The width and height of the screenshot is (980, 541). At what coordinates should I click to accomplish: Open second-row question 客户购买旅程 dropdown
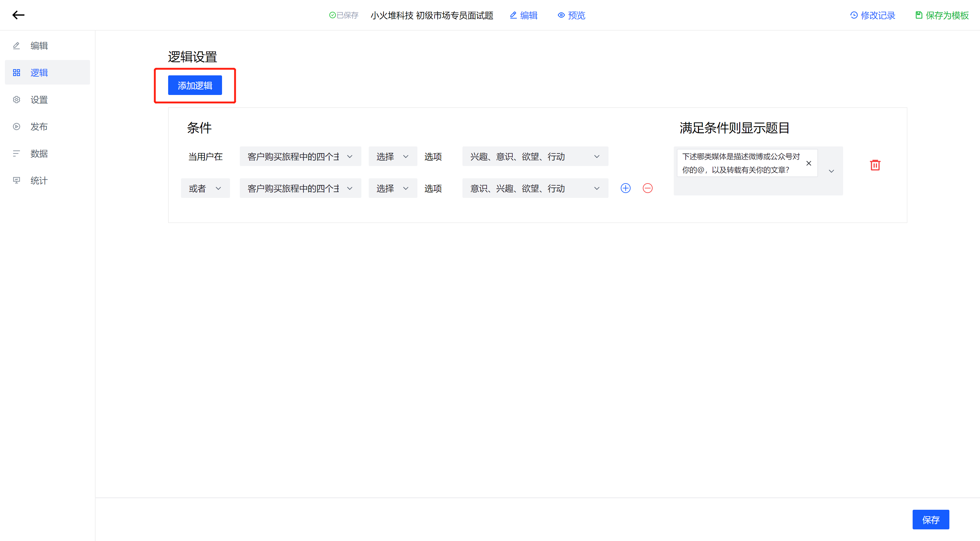point(300,188)
